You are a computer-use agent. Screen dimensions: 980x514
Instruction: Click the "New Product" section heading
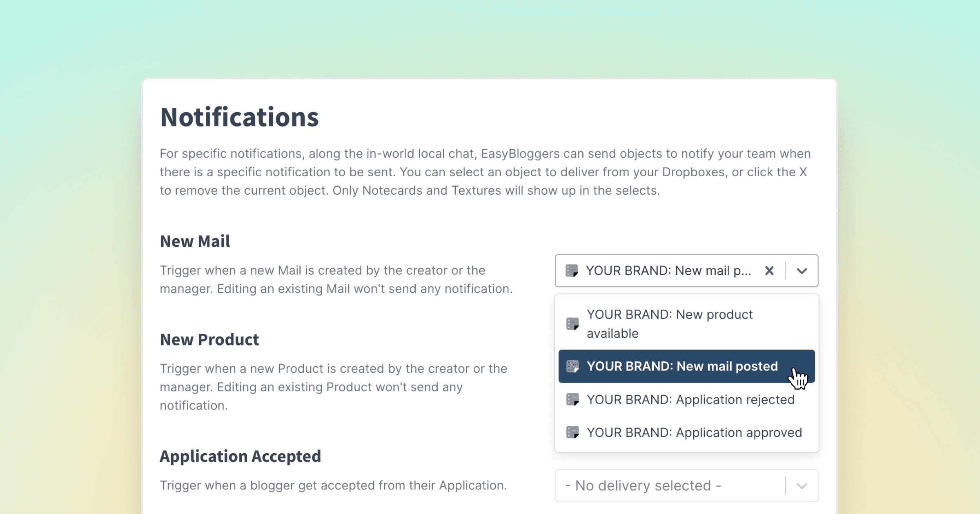pyautogui.click(x=209, y=340)
